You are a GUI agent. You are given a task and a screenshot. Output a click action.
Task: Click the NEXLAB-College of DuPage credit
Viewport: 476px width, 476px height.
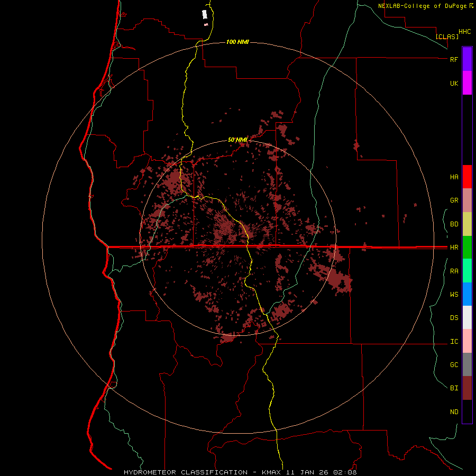pos(422,6)
